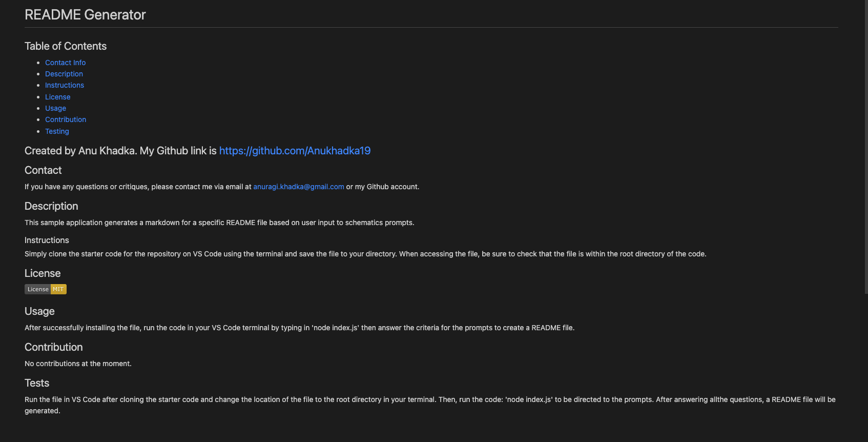Go to Usage via the contents link

click(55, 108)
